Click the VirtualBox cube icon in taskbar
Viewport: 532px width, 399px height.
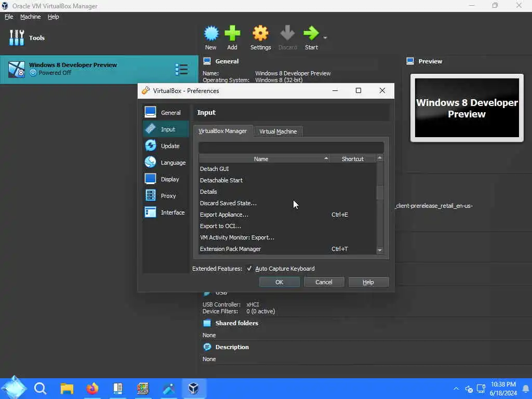pyautogui.click(x=193, y=388)
